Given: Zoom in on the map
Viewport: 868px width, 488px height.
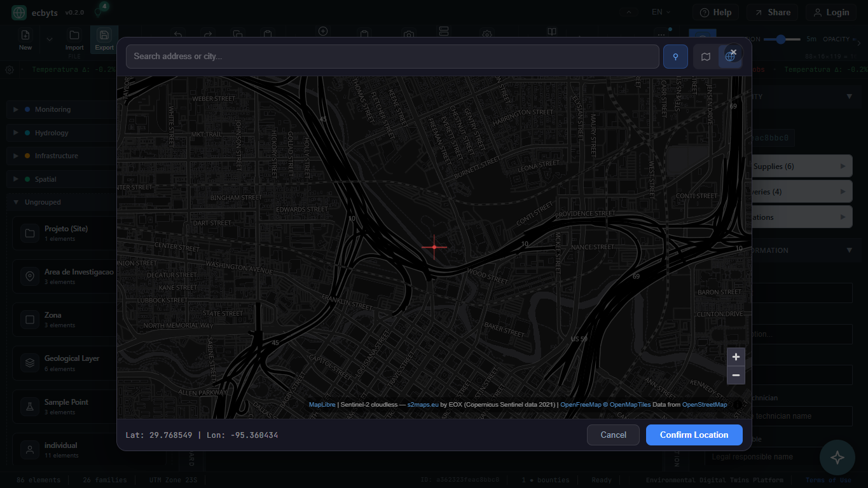Looking at the screenshot, I should coord(736,357).
